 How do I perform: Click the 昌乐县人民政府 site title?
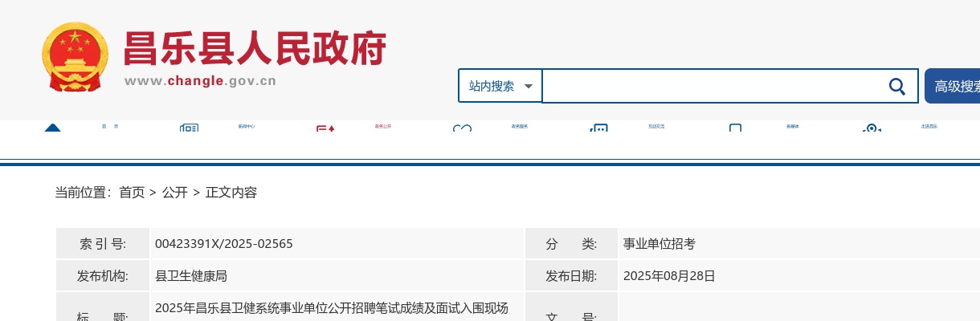coord(254,49)
